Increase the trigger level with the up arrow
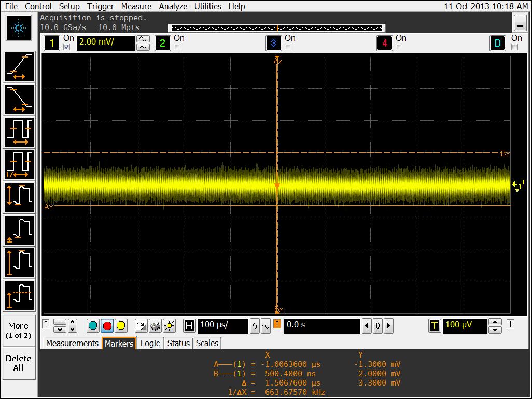This screenshot has height=399, width=532. 495,322
